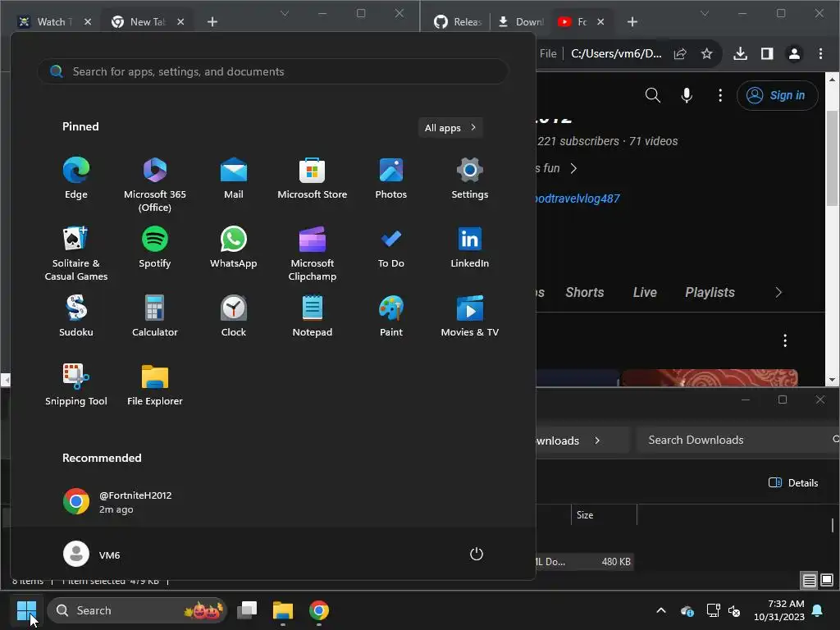Launch Microsoft 365 (Office)
Viewport: 840px width, 630px height.
pos(155,185)
